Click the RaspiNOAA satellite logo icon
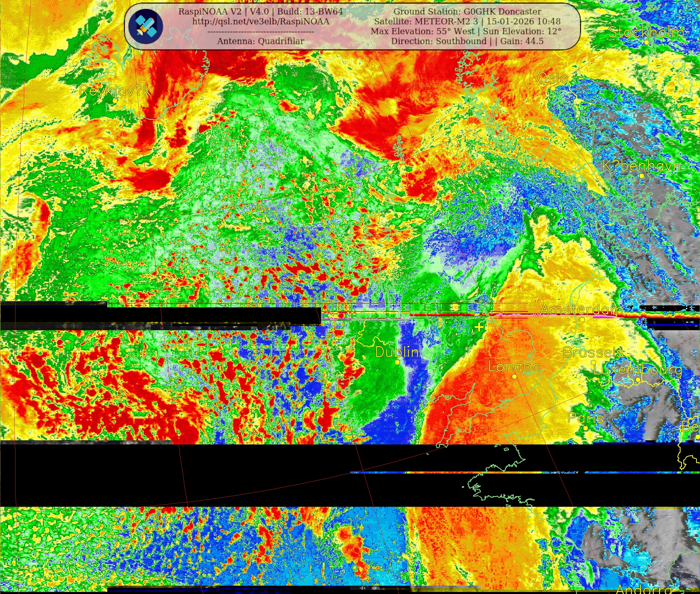The image size is (700, 594). pos(145,26)
